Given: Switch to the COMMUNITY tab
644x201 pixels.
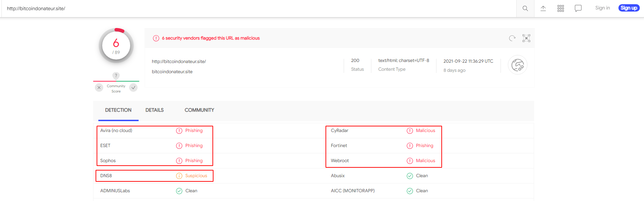Looking at the screenshot, I should pos(199,110).
